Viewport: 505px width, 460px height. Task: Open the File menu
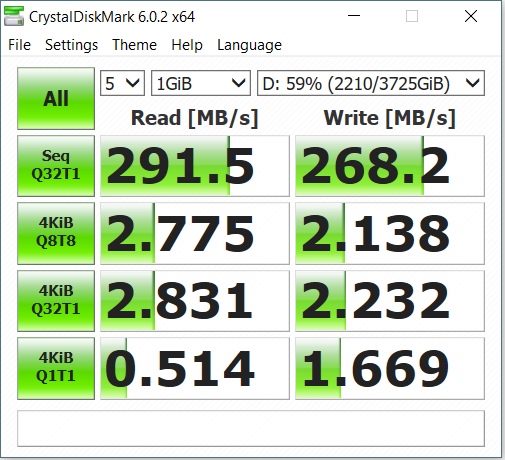(x=19, y=45)
